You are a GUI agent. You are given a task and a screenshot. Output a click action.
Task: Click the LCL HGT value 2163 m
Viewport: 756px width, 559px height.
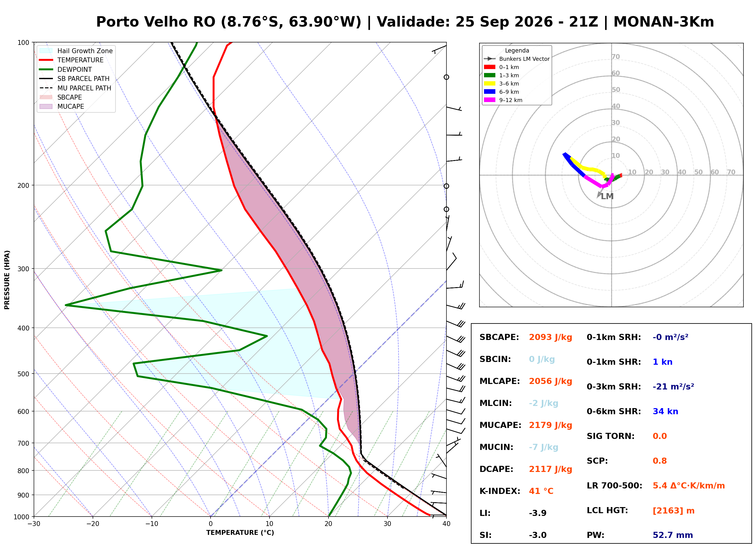[673, 511]
